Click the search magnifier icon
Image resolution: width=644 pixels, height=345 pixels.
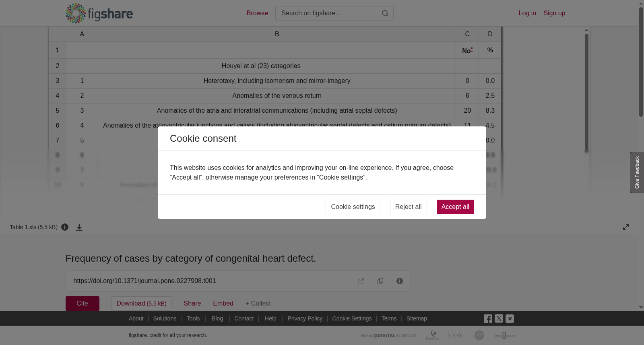click(x=385, y=13)
